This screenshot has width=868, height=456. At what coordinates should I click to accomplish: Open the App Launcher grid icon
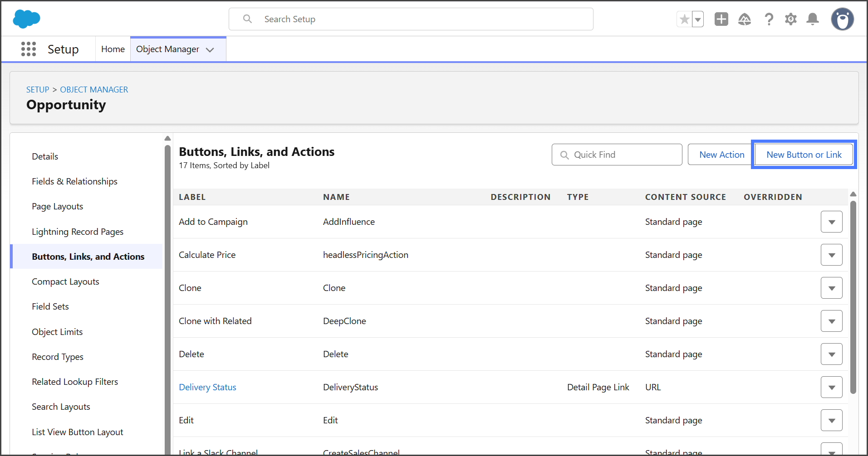[29, 49]
